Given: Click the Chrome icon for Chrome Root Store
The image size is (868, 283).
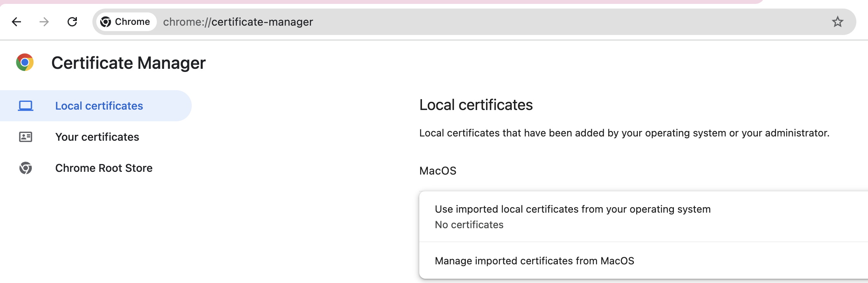Looking at the screenshot, I should tap(26, 168).
